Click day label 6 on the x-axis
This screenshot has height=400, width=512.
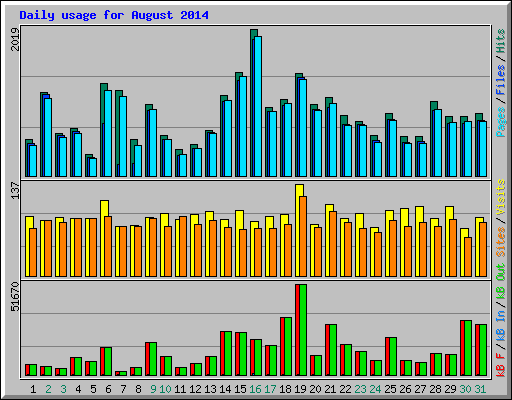[x=108, y=389]
